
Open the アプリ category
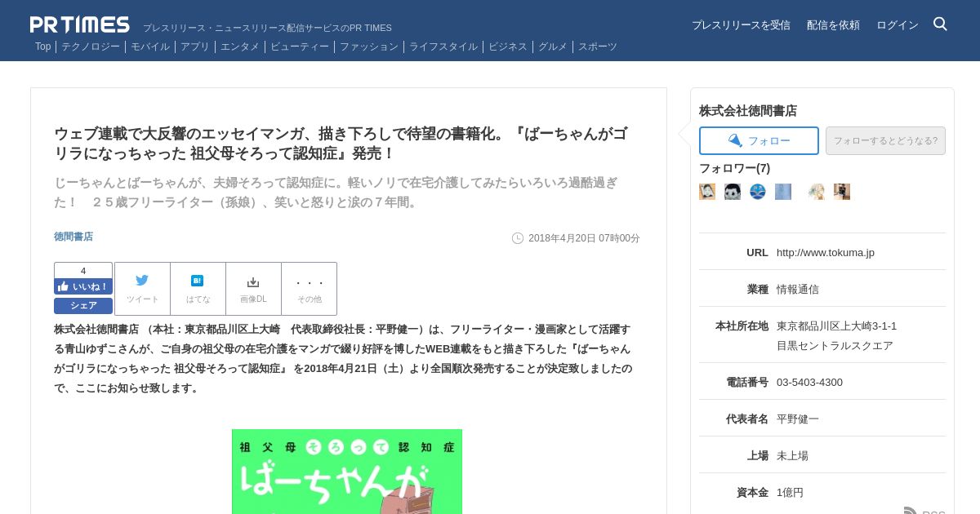coord(195,47)
